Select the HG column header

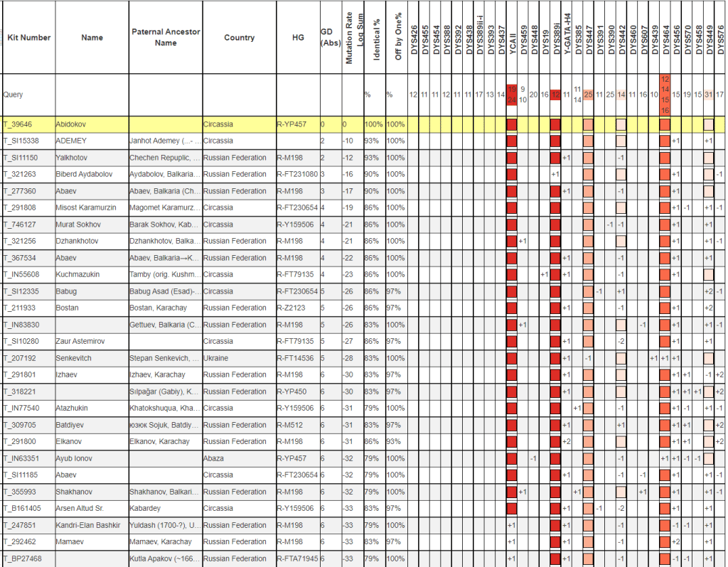(x=297, y=38)
